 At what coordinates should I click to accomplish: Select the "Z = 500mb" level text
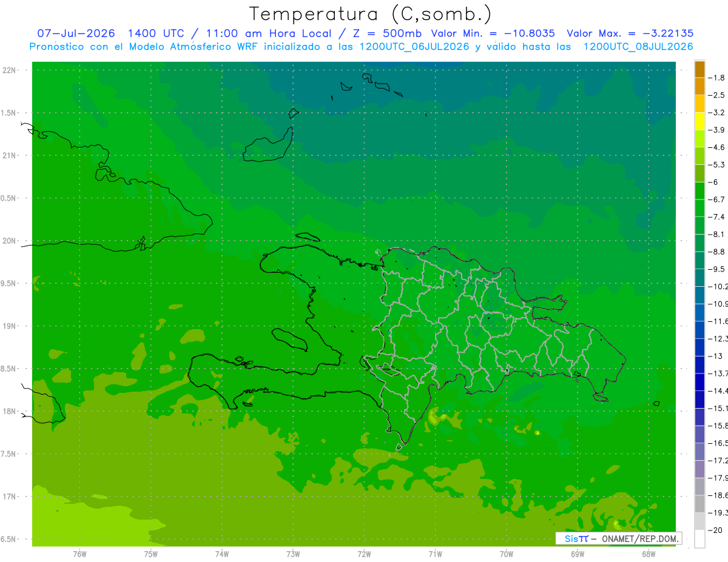[x=388, y=33]
